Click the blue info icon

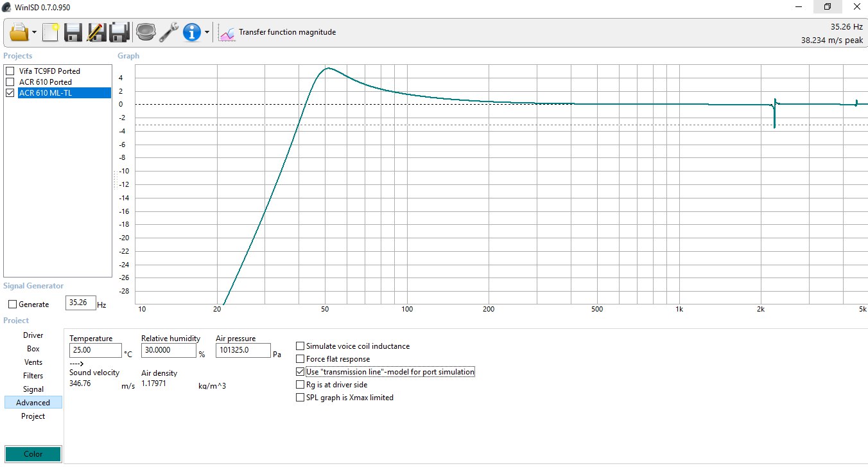(192, 31)
